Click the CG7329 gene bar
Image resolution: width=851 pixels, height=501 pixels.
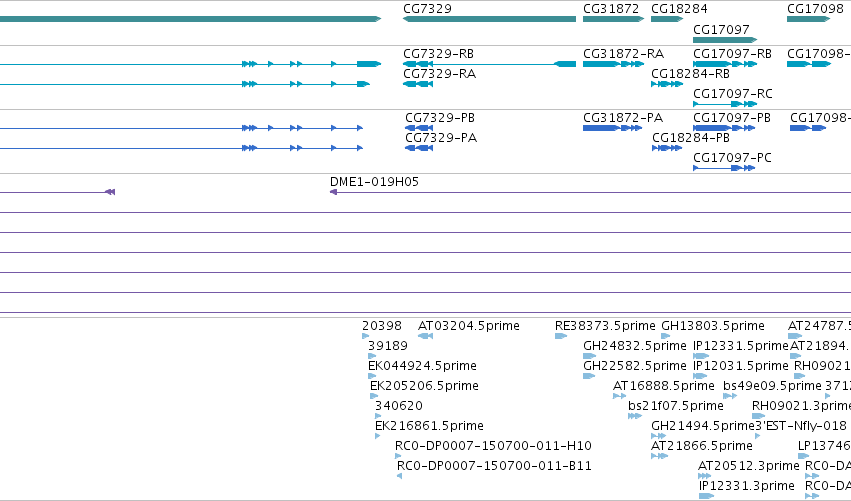[489, 19]
